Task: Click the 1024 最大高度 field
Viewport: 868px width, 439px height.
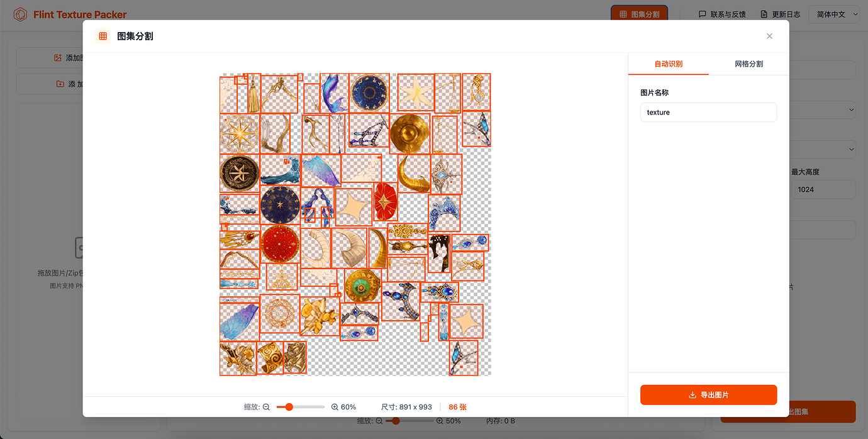Action: click(x=823, y=189)
